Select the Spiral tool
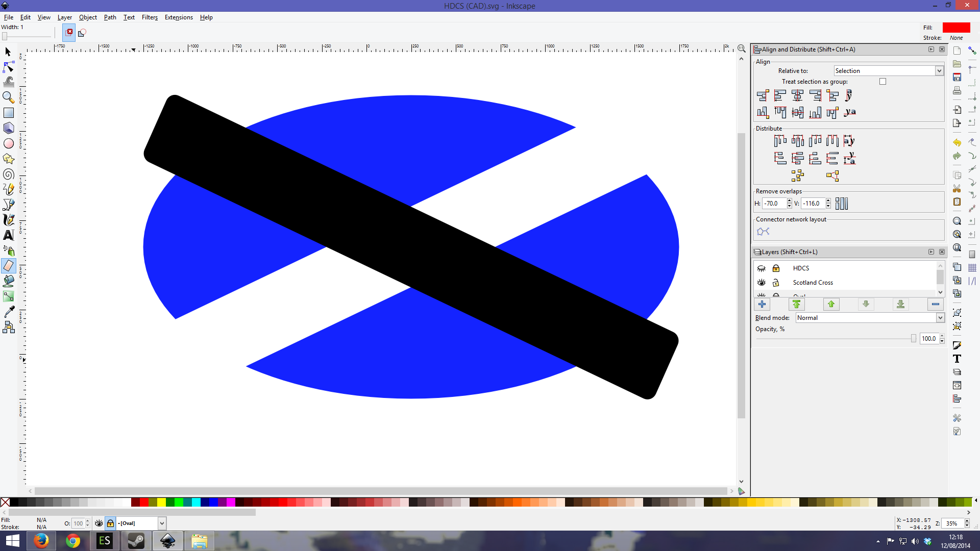This screenshot has height=551, width=980. tap(8, 174)
